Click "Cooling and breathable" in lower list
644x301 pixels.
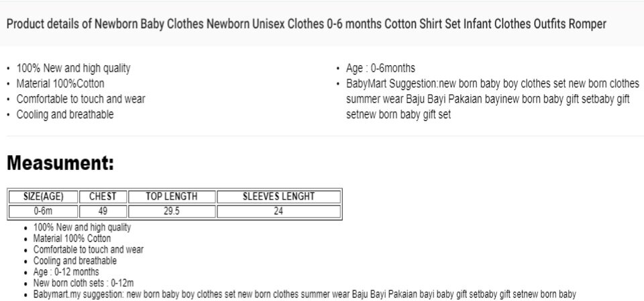pos(74,261)
